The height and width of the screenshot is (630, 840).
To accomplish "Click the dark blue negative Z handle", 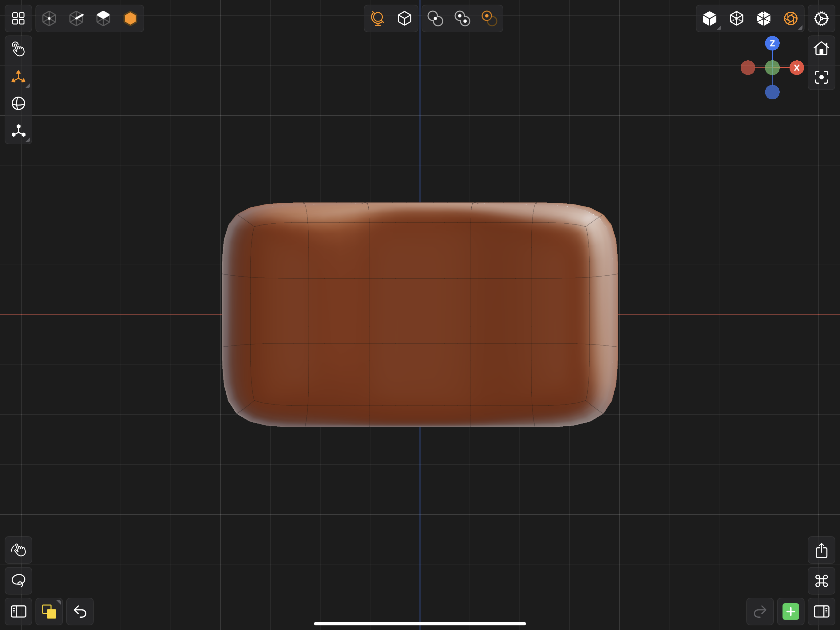I will pyautogui.click(x=772, y=92).
